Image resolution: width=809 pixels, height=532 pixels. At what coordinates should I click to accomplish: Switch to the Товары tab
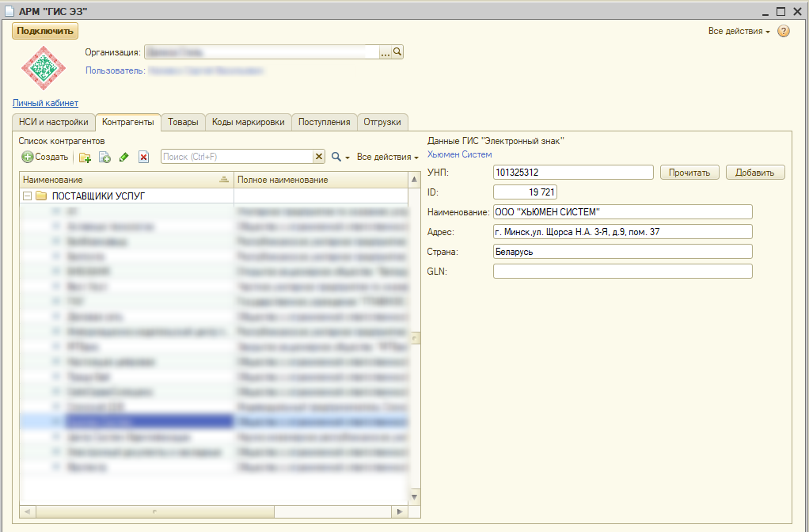click(x=183, y=122)
